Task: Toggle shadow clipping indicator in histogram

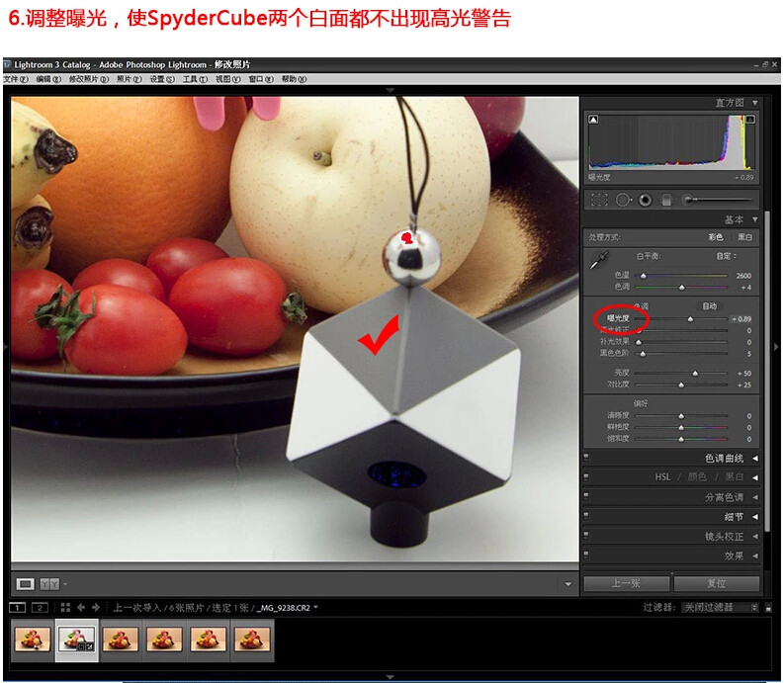Action: tap(593, 119)
